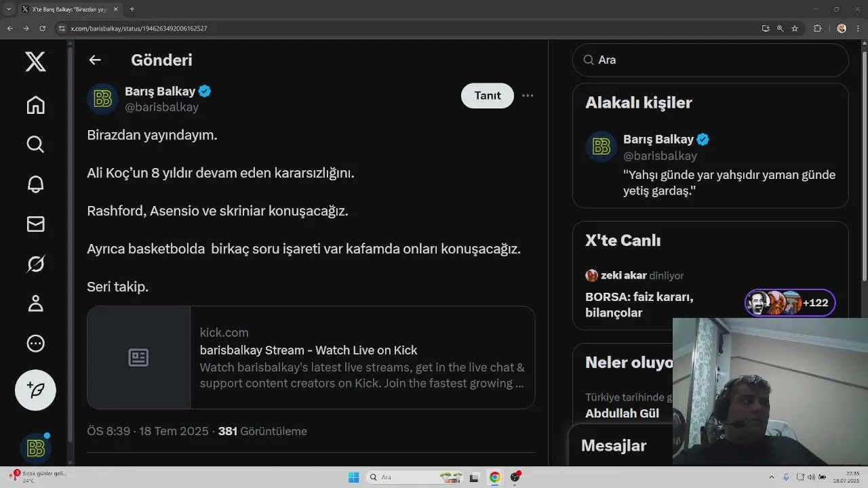Click volume speaker icon in system tray
868x488 pixels.
coord(811,477)
